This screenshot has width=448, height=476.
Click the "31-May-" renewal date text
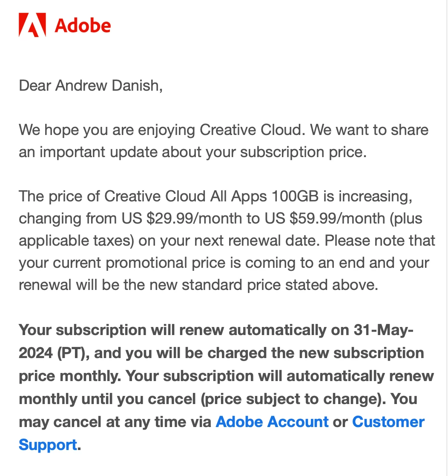tap(383, 330)
